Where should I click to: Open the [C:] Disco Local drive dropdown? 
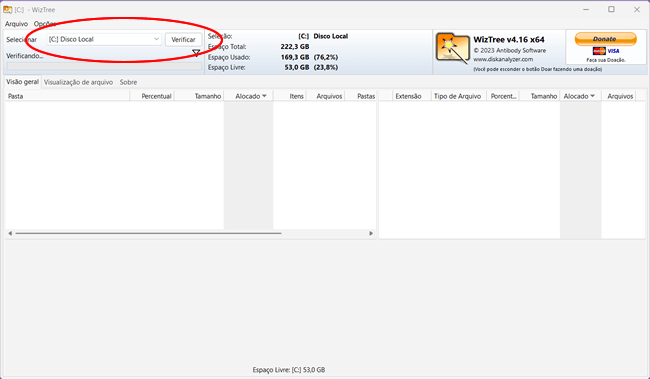104,39
